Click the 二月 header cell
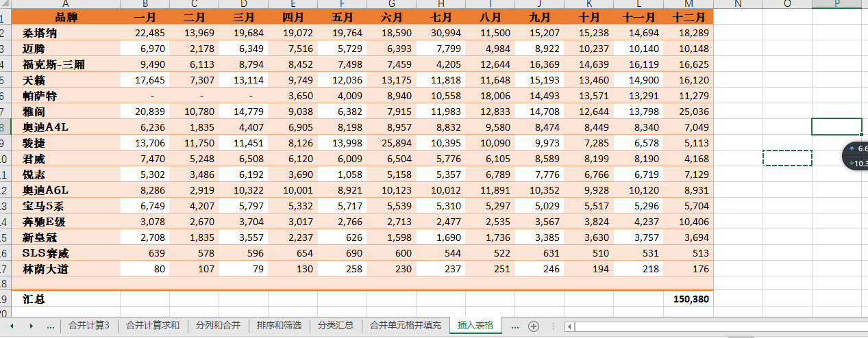Viewport: 868px width, 338px height. [195, 17]
